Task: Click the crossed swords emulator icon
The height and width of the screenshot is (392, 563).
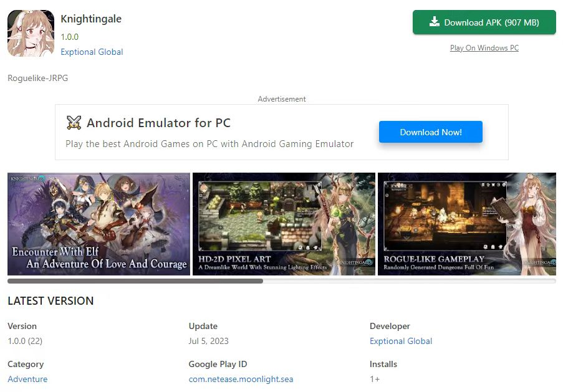Action: click(x=74, y=123)
